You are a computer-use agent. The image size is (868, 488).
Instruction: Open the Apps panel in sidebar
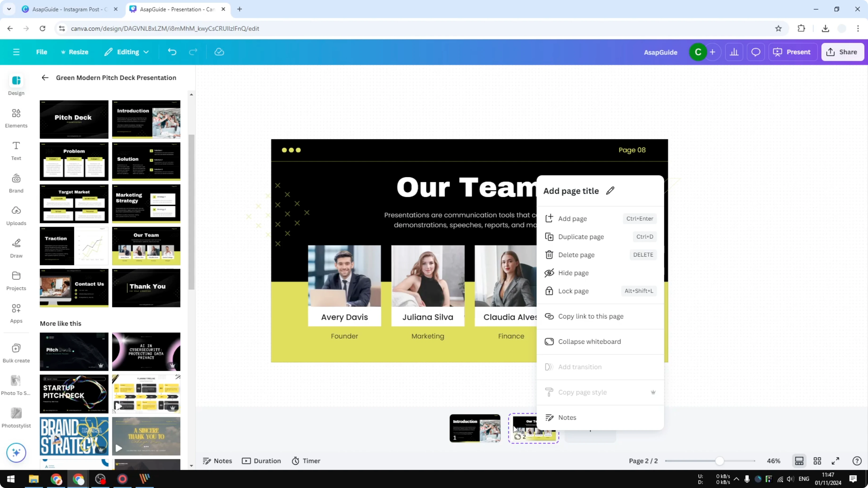(x=16, y=313)
